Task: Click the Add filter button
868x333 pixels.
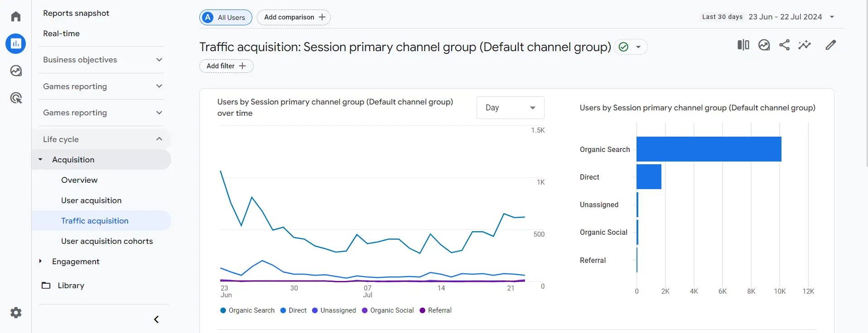Action: coord(226,66)
